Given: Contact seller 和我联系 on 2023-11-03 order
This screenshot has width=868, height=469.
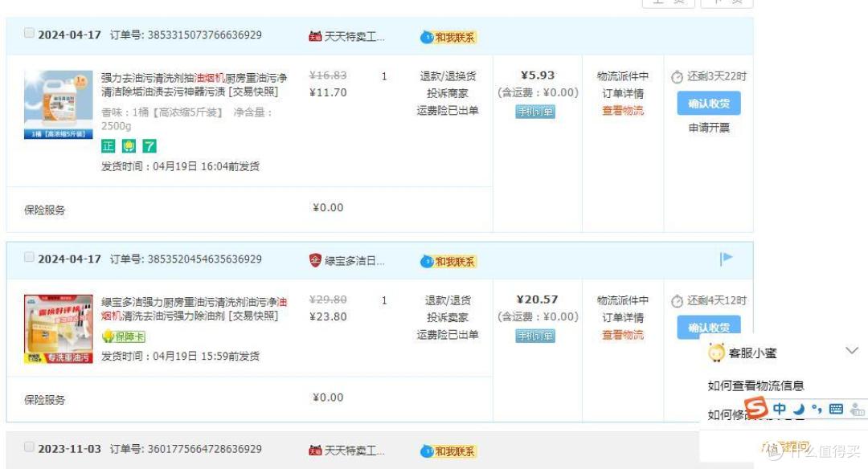Looking at the screenshot, I should [448, 451].
